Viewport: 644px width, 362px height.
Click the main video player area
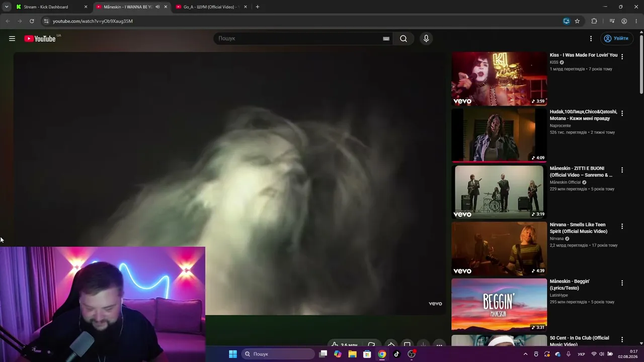[229, 184]
